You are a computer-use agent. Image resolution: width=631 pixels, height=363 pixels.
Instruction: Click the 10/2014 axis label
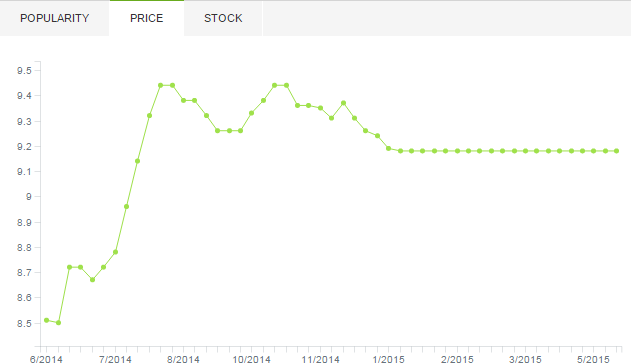[x=252, y=359]
